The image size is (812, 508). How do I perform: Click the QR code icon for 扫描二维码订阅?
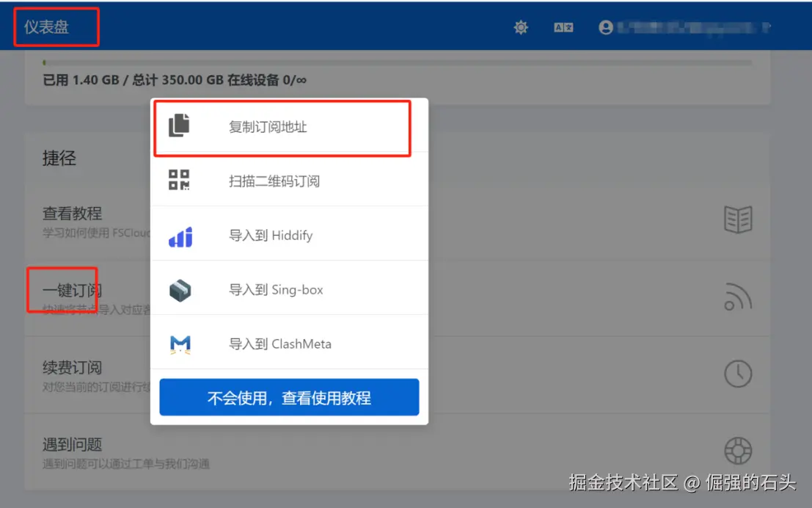coord(179,180)
